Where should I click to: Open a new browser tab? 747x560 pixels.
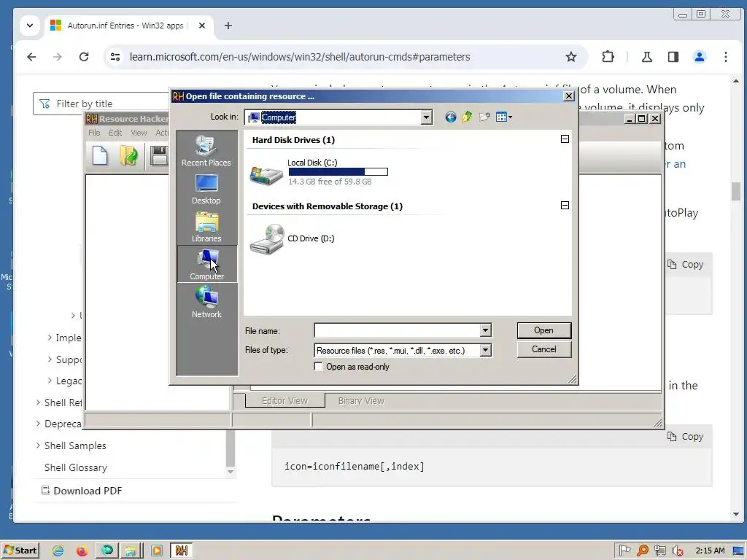click(228, 26)
